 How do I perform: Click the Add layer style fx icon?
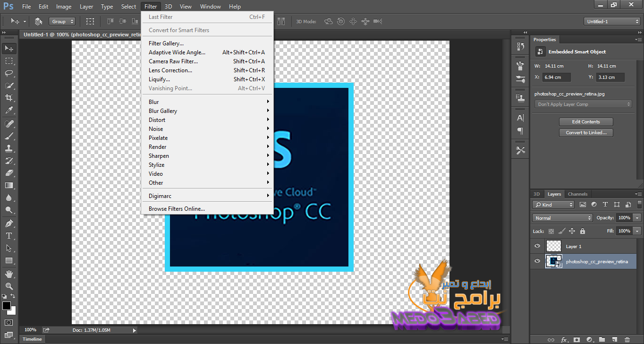[564, 339]
